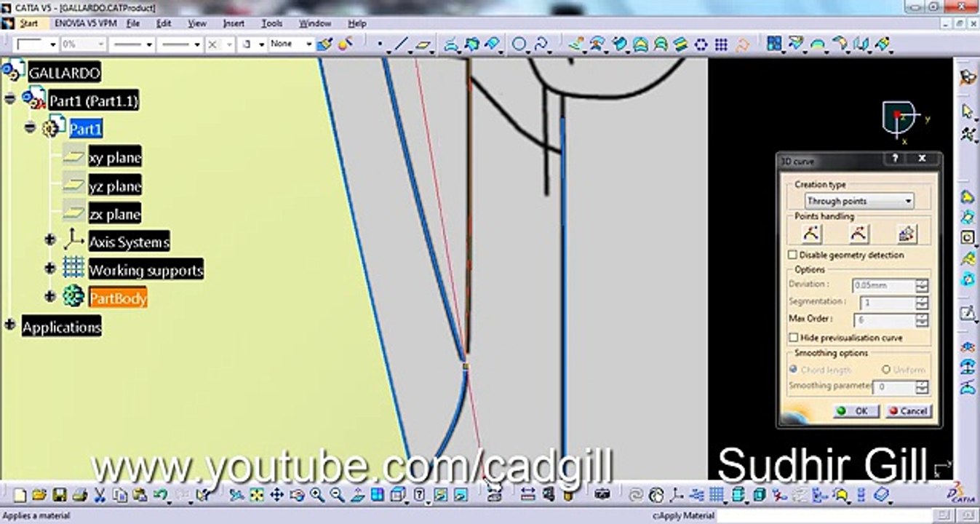This screenshot has height=524, width=980.
Task: Click the Select arrow tool in right toolbar
Action: coord(967,111)
